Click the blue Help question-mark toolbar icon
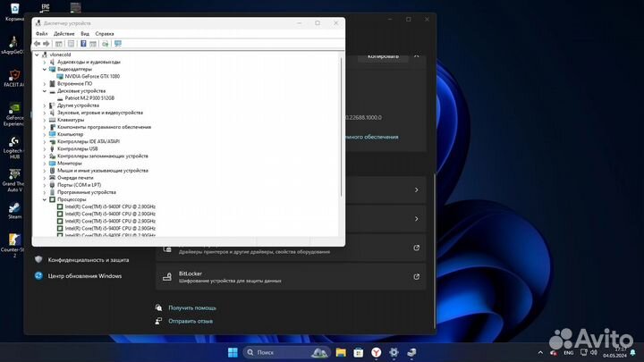This screenshot has width=644, height=362. point(83,44)
